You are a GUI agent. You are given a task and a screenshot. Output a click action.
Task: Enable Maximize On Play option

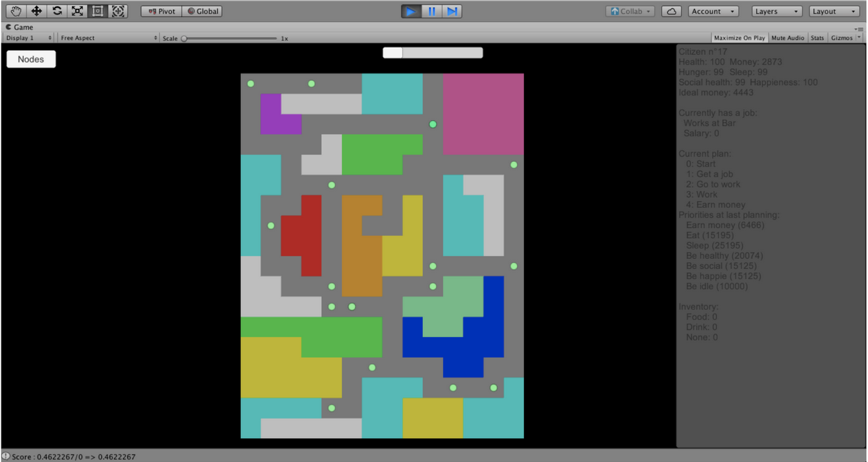pyautogui.click(x=739, y=38)
